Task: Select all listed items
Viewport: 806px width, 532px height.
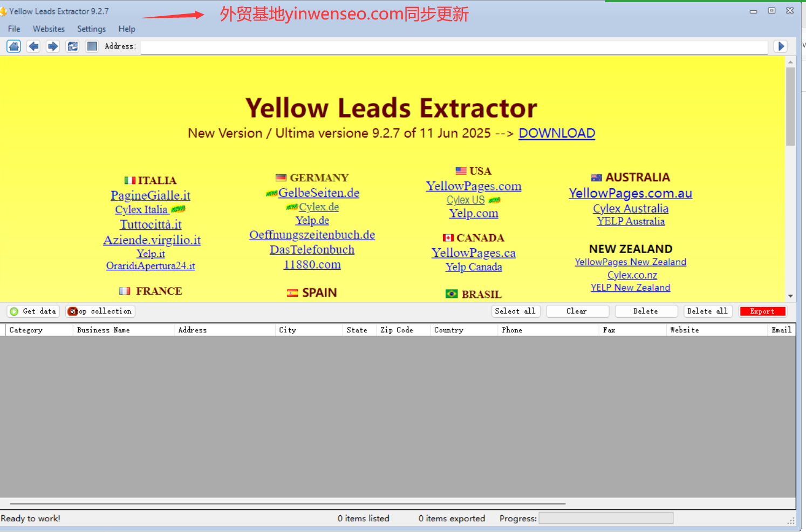Action: pyautogui.click(x=516, y=311)
